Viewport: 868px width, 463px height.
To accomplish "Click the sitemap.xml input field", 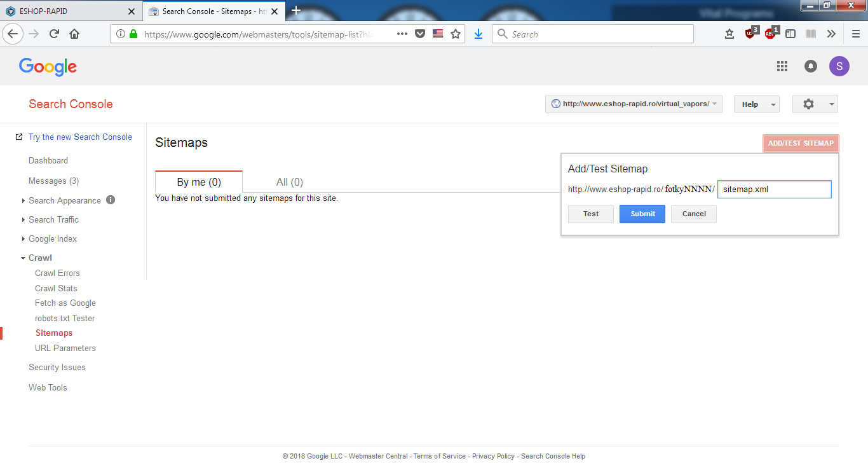I will tap(774, 190).
